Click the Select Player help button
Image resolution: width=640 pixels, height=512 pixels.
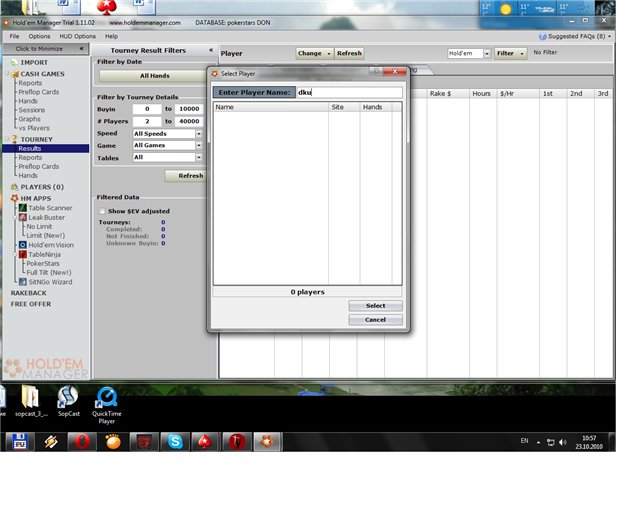pyautogui.click(x=376, y=71)
